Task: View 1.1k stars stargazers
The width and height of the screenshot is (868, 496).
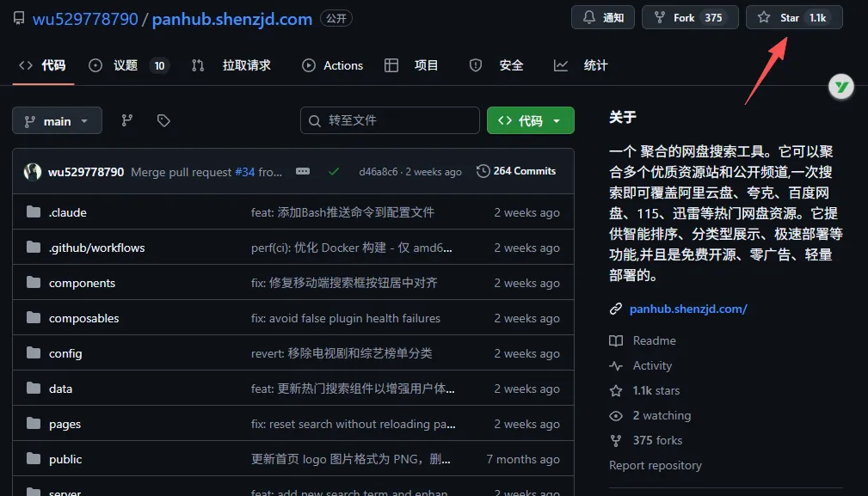Action: pos(656,390)
